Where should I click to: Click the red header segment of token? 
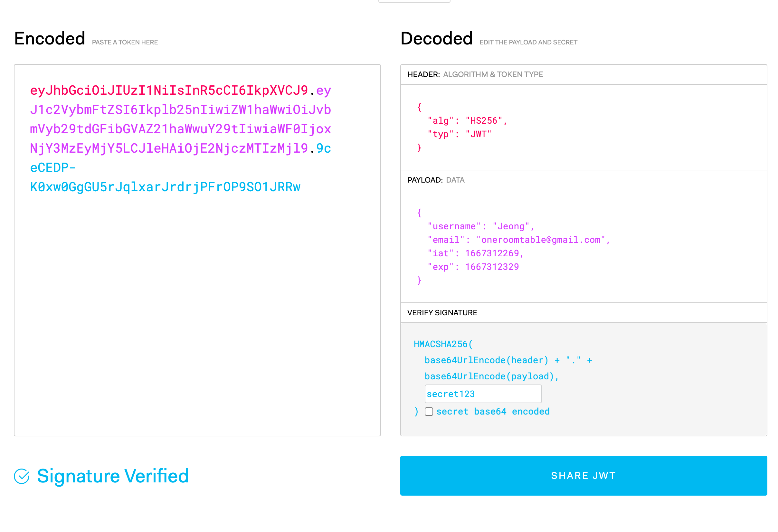[169, 90]
